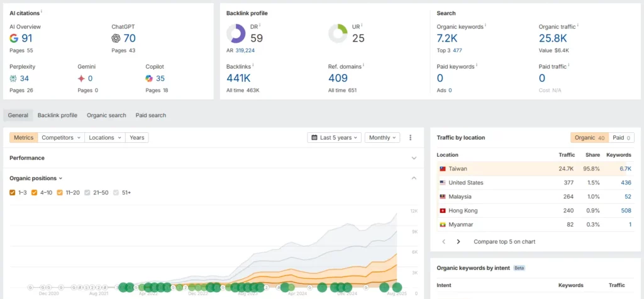Screen dimensions: 644x299
Task: Click the info icon next to Paid keywords
Action: point(477,65)
